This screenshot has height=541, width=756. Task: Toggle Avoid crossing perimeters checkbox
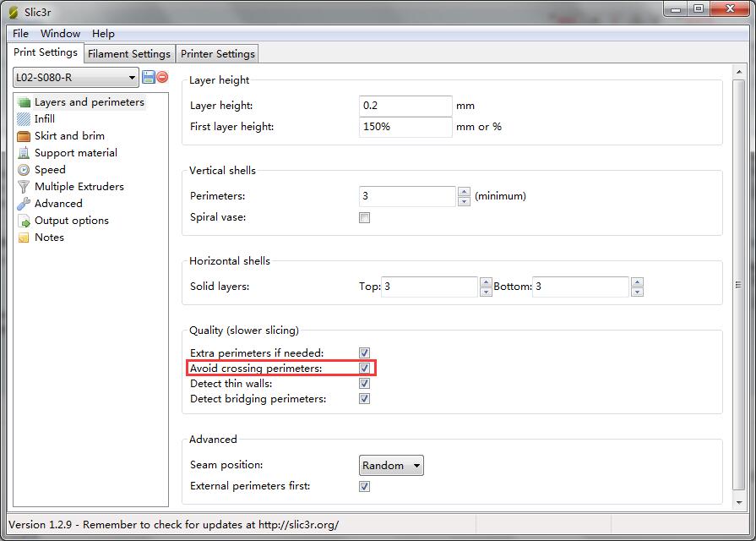[365, 369]
